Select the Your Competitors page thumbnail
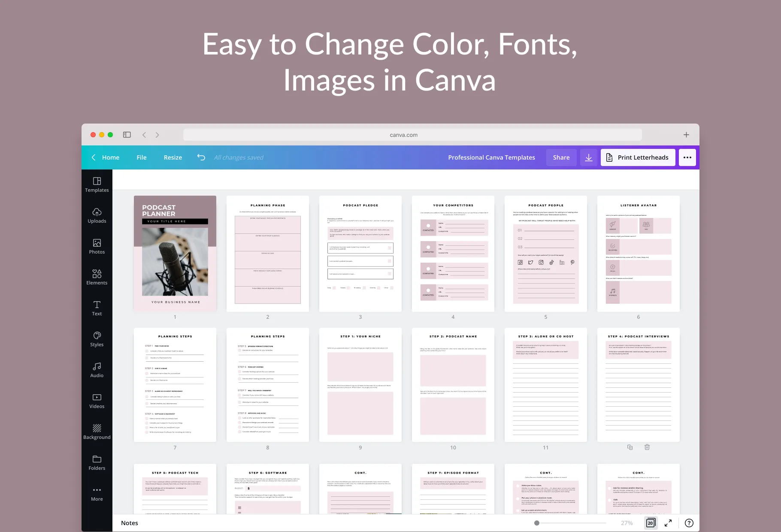781x532 pixels. tap(453, 254)
